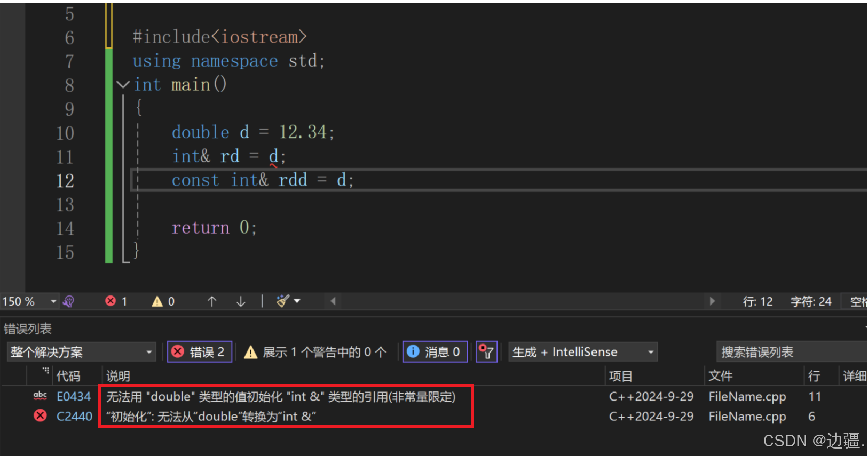Sort by the 项目 column header
The height and width of the screenshot is (456, 868).
coord(620,376)
